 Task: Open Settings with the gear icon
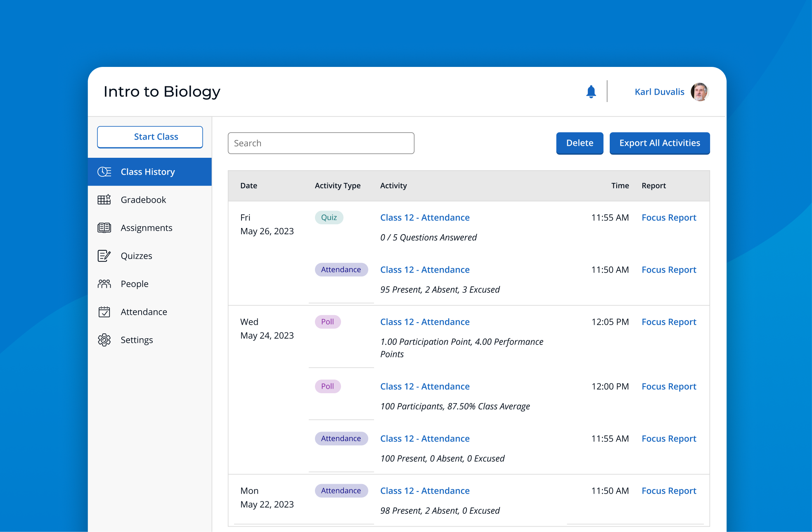point(104,340)
